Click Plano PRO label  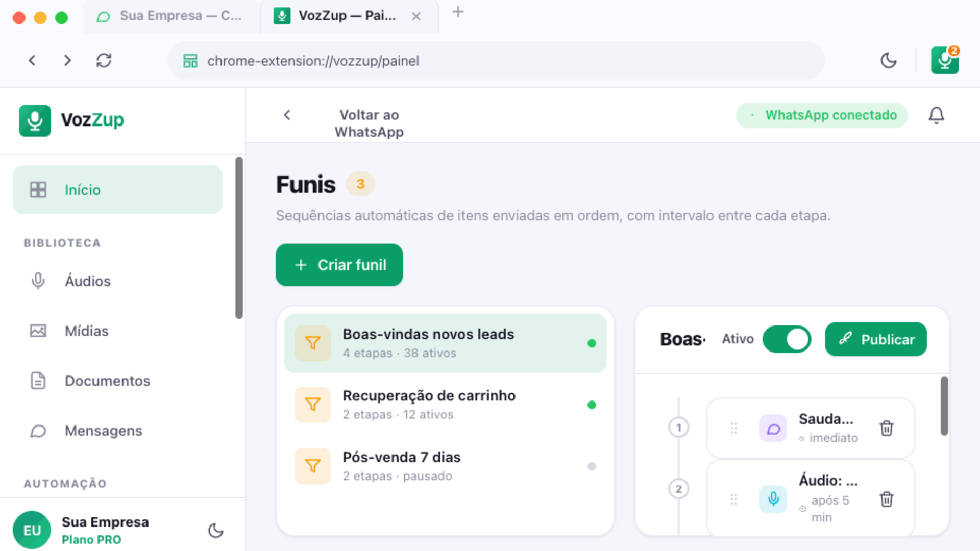coord(91,540)
